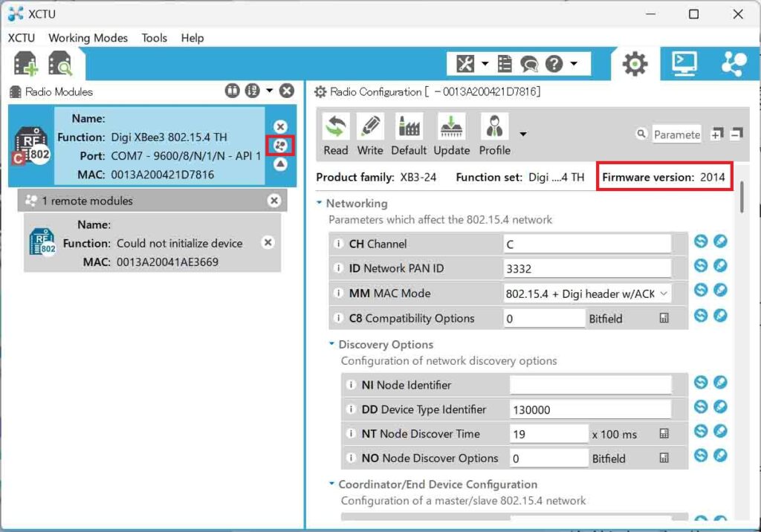
Task: Open calculator for NT Node Discover Time
Action: [664, 433]
